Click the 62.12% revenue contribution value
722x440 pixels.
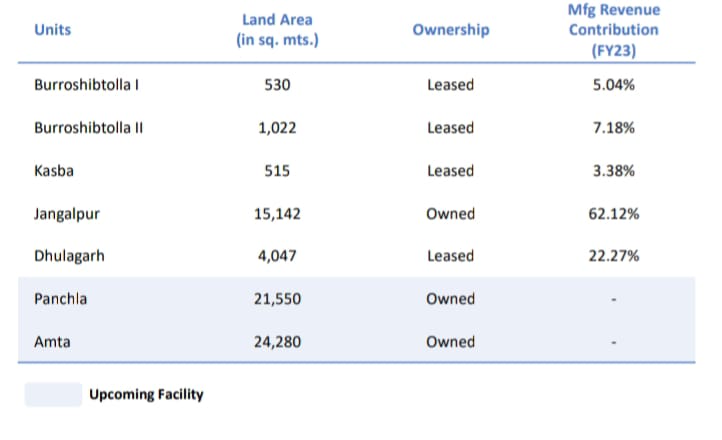616,214
